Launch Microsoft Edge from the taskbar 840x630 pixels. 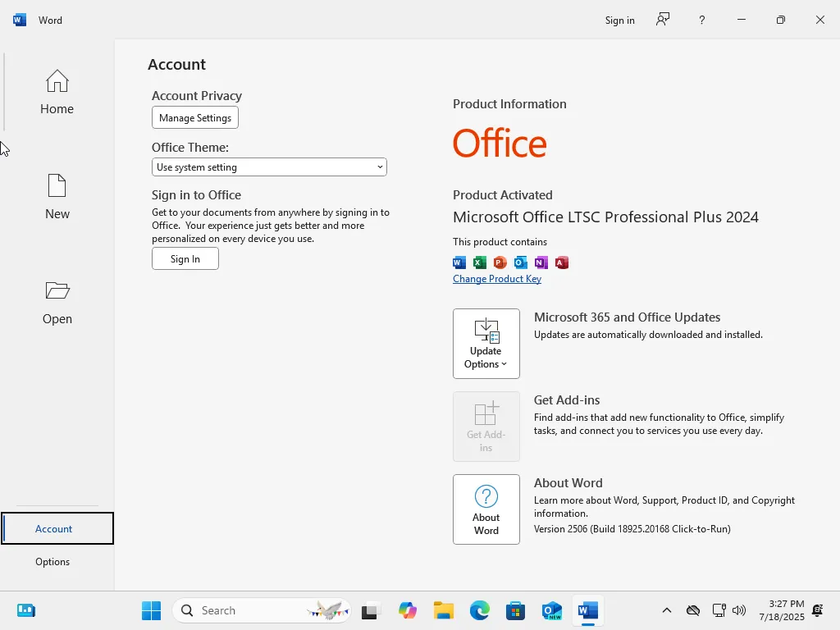coord(479,610)
